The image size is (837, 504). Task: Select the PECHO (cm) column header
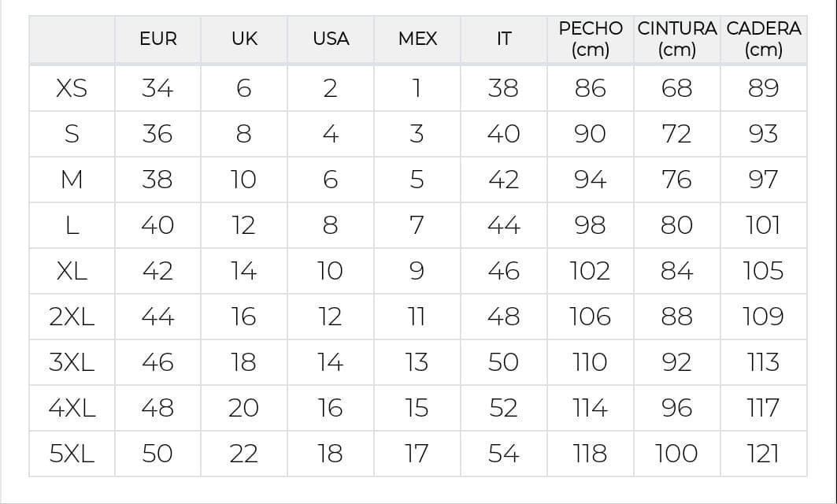591,39
